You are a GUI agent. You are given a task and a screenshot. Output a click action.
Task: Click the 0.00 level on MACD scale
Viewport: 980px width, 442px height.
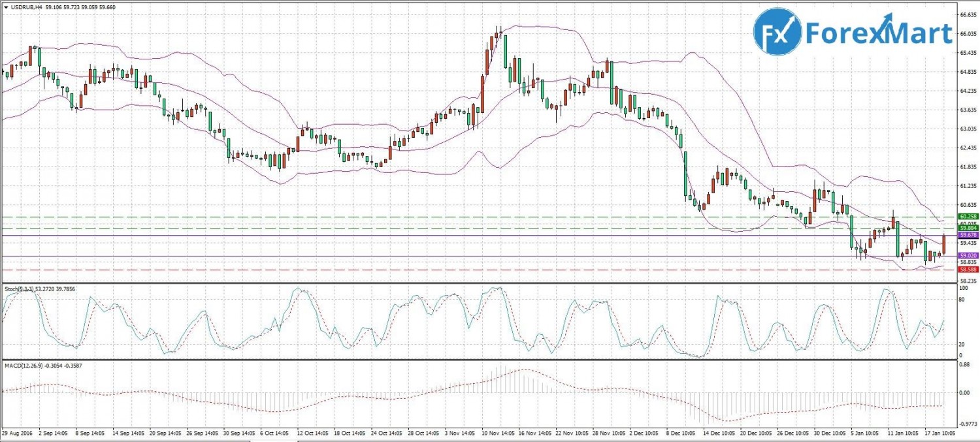[965, 392]
